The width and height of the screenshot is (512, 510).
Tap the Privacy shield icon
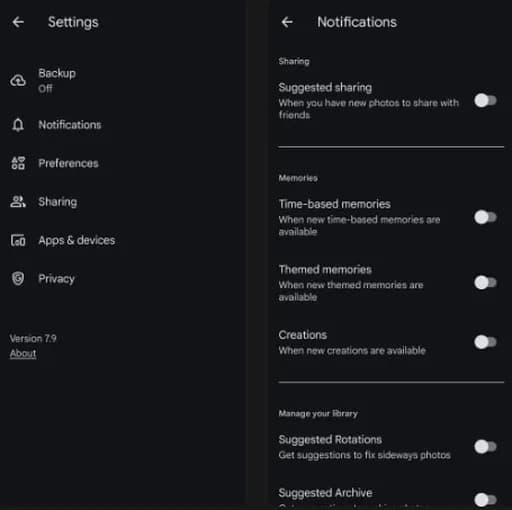[18, 278]
